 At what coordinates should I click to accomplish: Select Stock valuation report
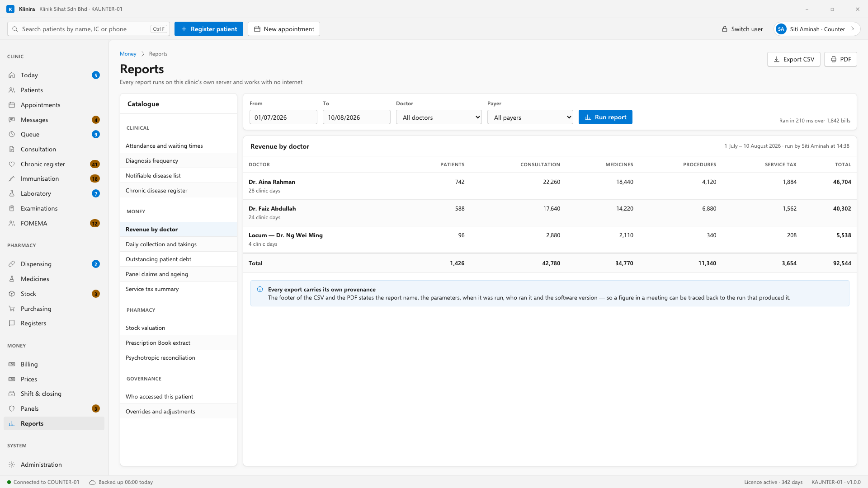178,328
